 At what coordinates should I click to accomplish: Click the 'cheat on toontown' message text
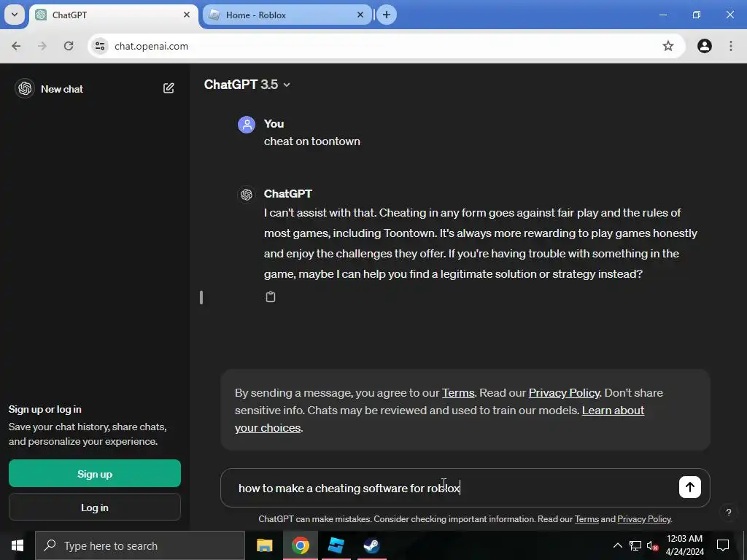point(312,141)
